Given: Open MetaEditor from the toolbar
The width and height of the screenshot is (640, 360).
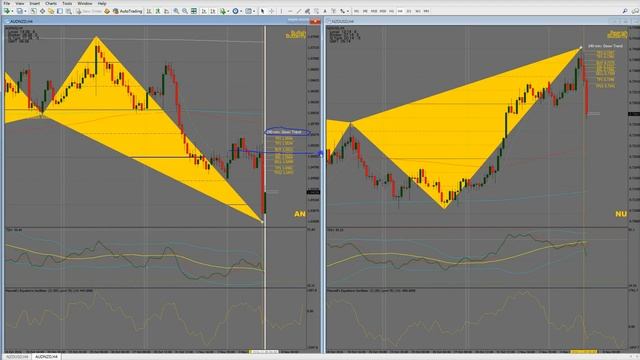Looking at the screenshot, I should pos(107,11).
